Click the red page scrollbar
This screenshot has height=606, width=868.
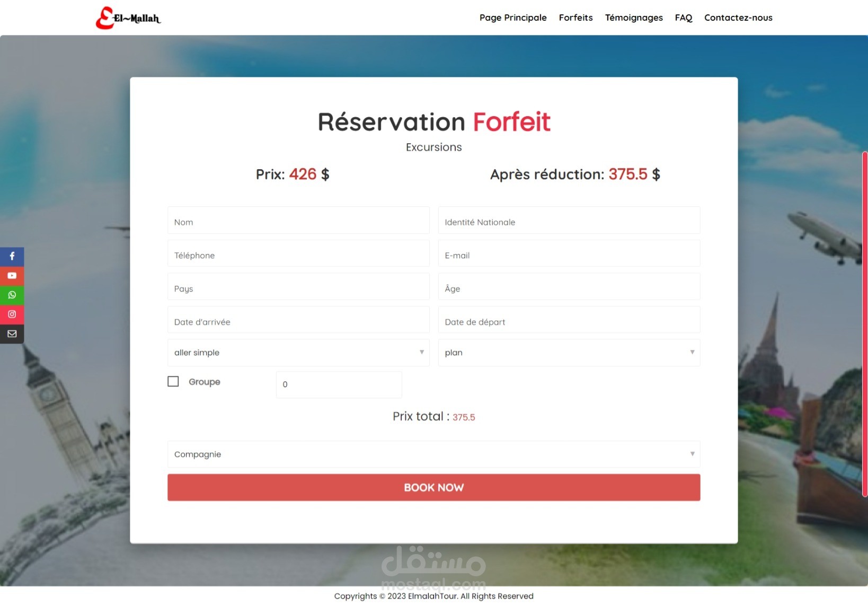(x=865, y=324)
